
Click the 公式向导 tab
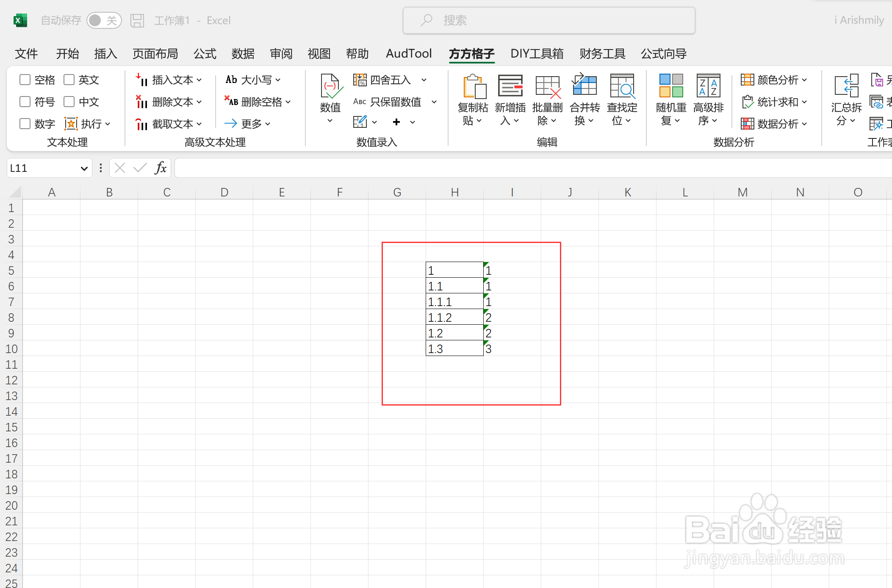664,54
